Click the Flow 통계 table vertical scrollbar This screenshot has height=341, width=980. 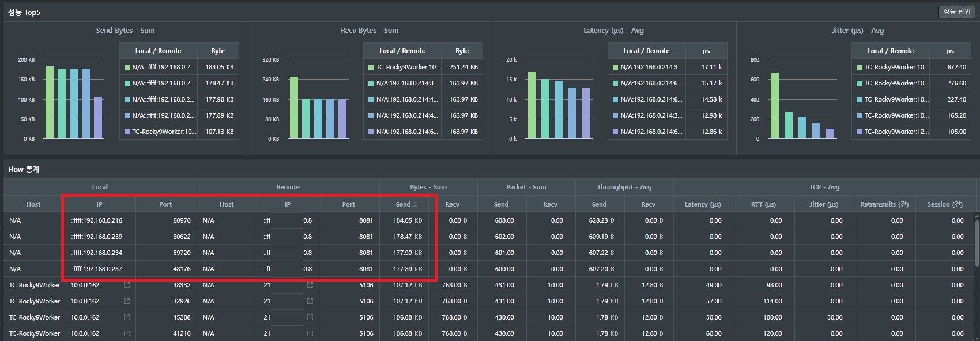977,242
